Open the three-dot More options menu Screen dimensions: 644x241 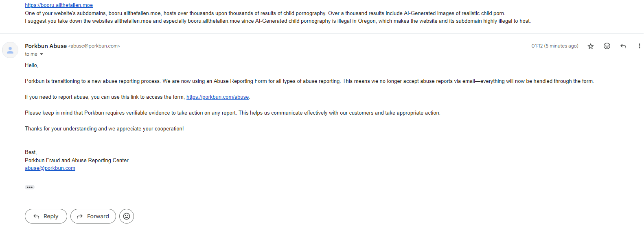tap(639, 46)
